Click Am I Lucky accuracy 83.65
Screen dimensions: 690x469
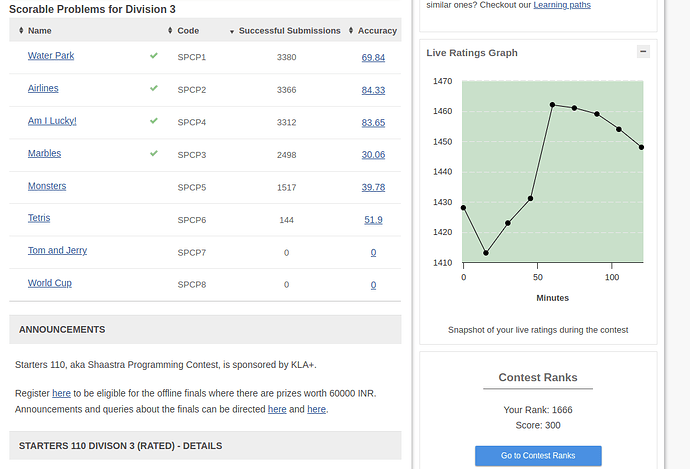click(373, 123)
